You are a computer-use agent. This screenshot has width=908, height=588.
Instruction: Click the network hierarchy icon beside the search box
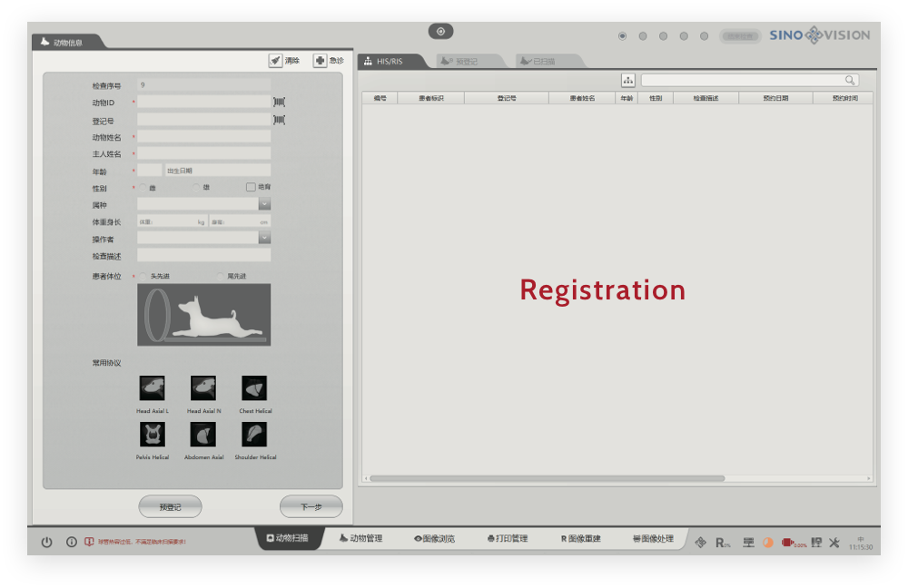pyautogui.click(x=628, y=81)
